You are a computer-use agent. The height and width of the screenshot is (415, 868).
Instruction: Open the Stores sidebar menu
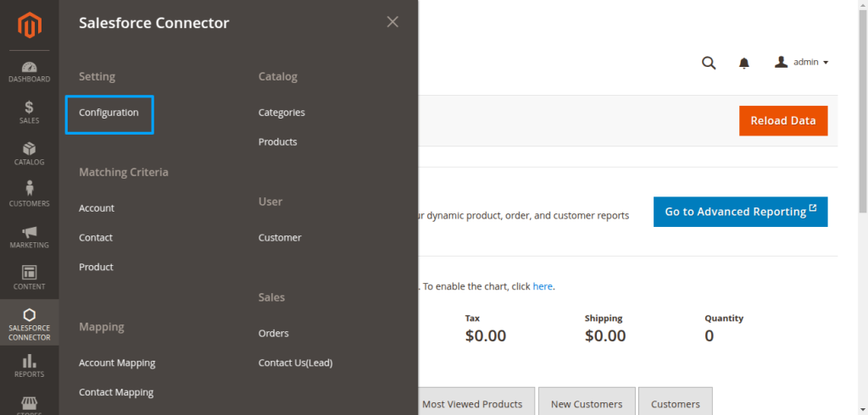30,405
